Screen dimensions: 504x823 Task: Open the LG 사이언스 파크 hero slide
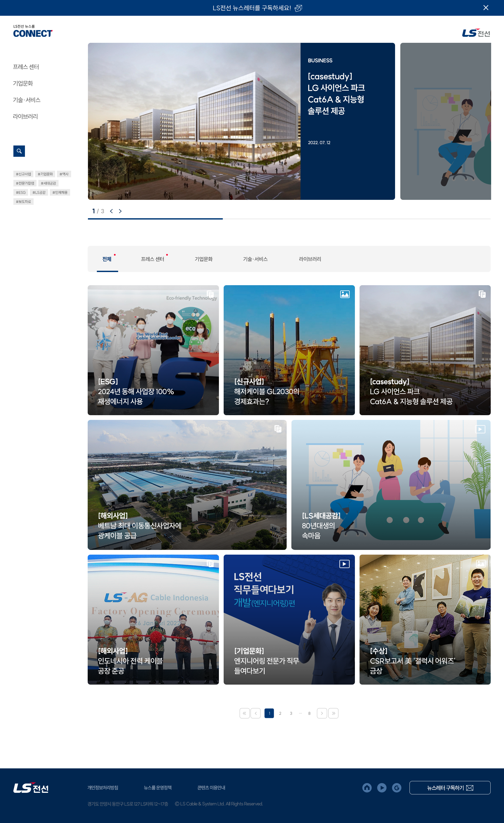coord(241,121)
